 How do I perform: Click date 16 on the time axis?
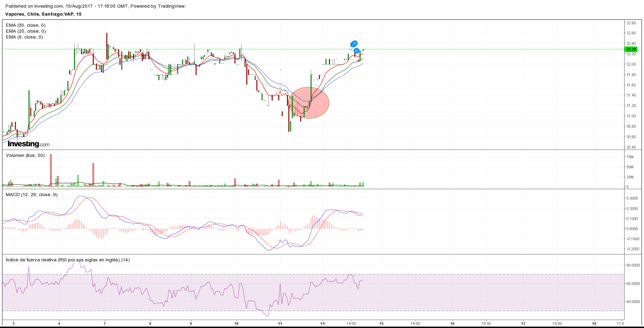(x=452, y=323)
